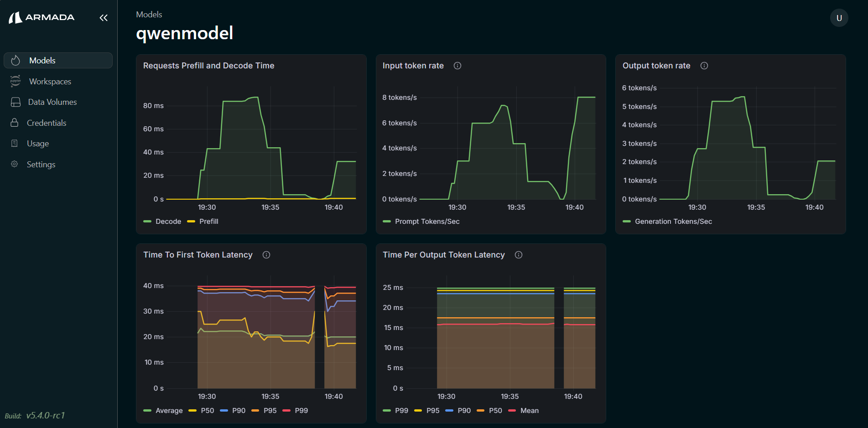Click the Models breadcrumb link
This screenshot has height=428, width=868.
click(x=149, y=15)
